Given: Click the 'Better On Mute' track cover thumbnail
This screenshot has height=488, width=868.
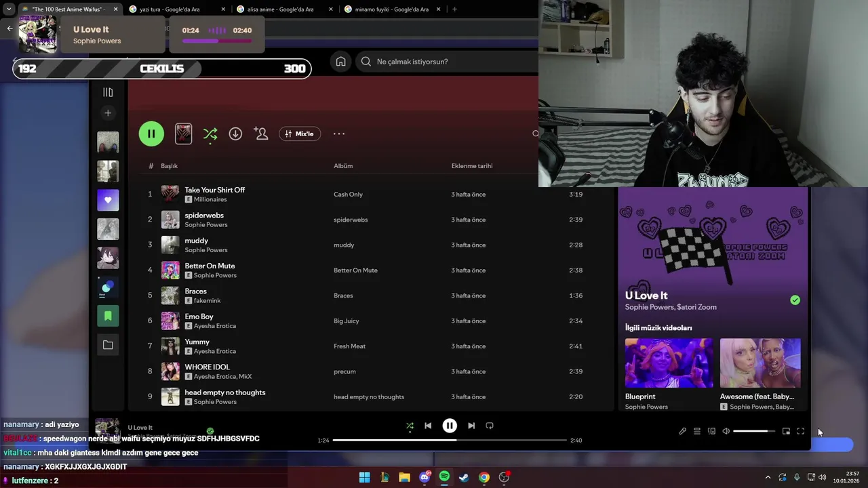Looking at the screenshot, I should click(x=170, y=270).
